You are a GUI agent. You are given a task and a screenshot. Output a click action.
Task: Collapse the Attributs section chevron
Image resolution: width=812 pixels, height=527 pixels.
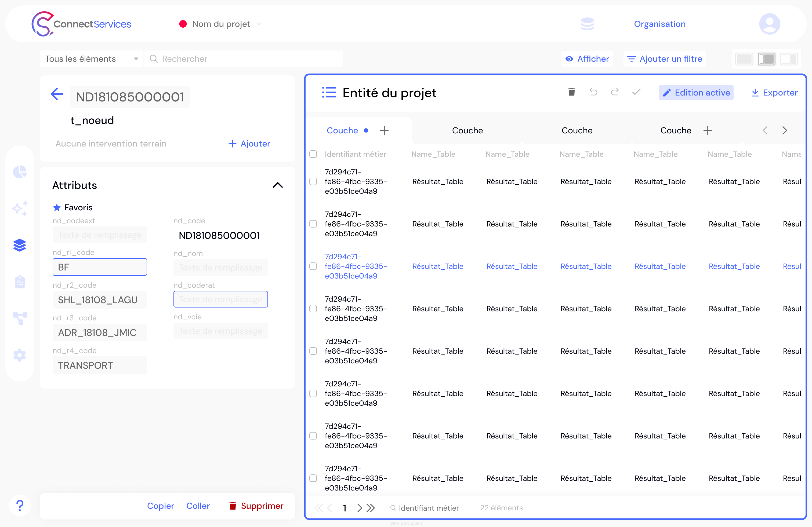point(278,185)
